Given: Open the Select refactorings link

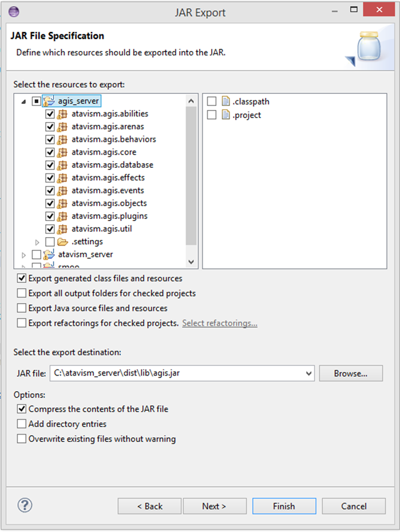Looking at the screenshot, I should [219, 323].
